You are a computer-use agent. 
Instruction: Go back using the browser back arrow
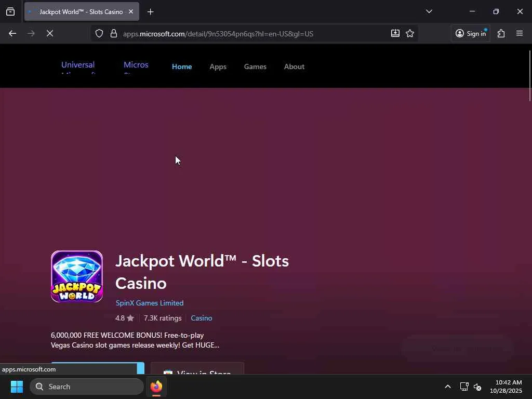pos(12,33)
